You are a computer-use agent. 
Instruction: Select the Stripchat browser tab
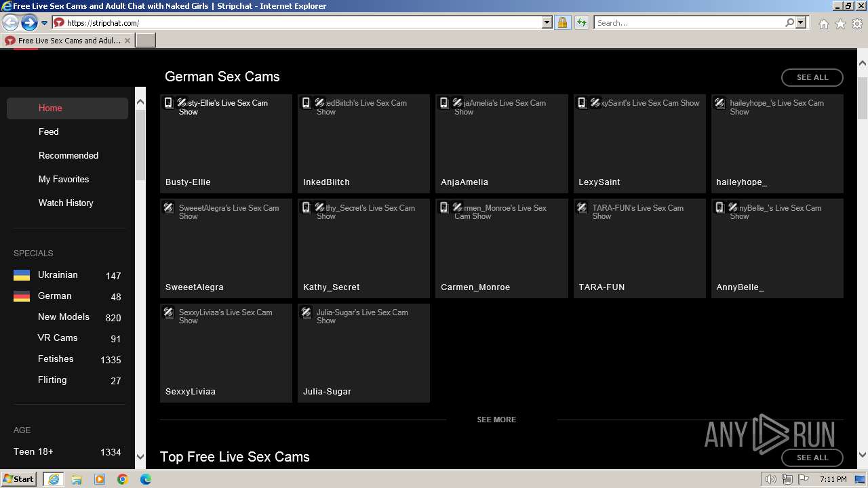click(68, 41)
